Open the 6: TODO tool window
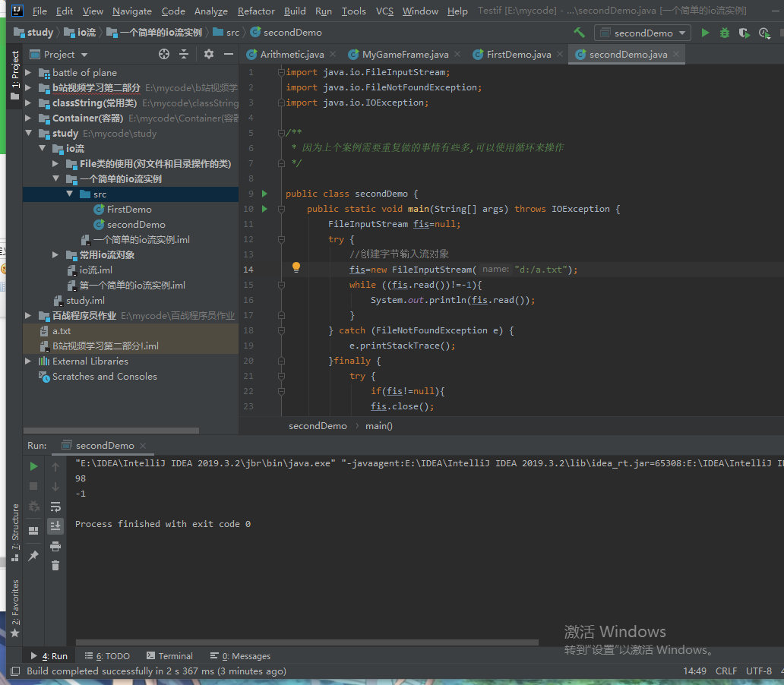The width and height of the screenshot is (784, 685). (108, 656)
